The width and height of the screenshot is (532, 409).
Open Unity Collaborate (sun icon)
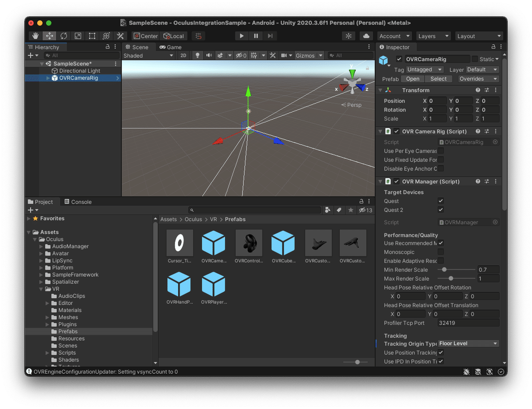tap(349, 36)
